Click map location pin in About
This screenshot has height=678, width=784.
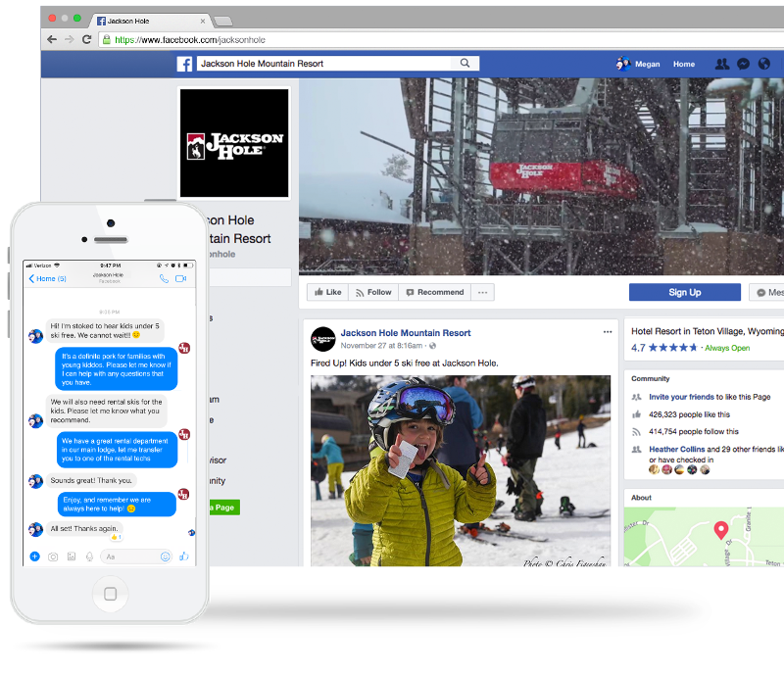pos(720,529)
